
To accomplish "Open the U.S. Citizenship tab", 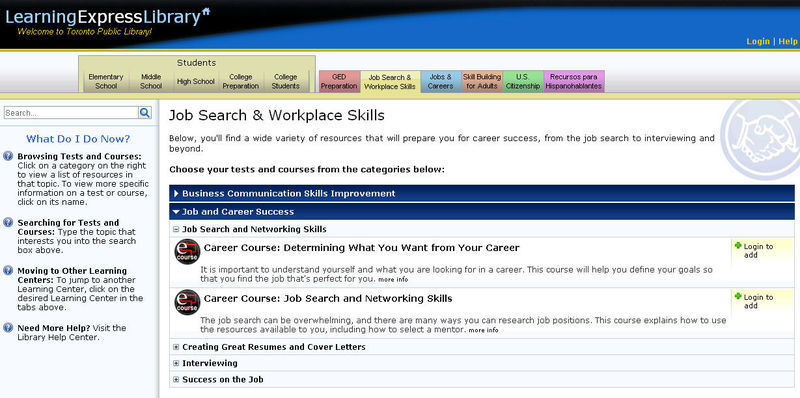I will click(523, 81).
